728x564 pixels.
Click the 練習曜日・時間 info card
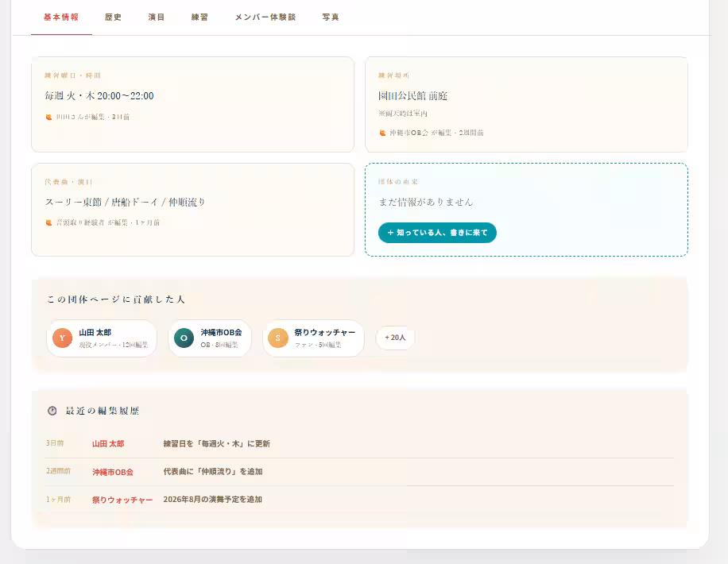coord(192,104)
